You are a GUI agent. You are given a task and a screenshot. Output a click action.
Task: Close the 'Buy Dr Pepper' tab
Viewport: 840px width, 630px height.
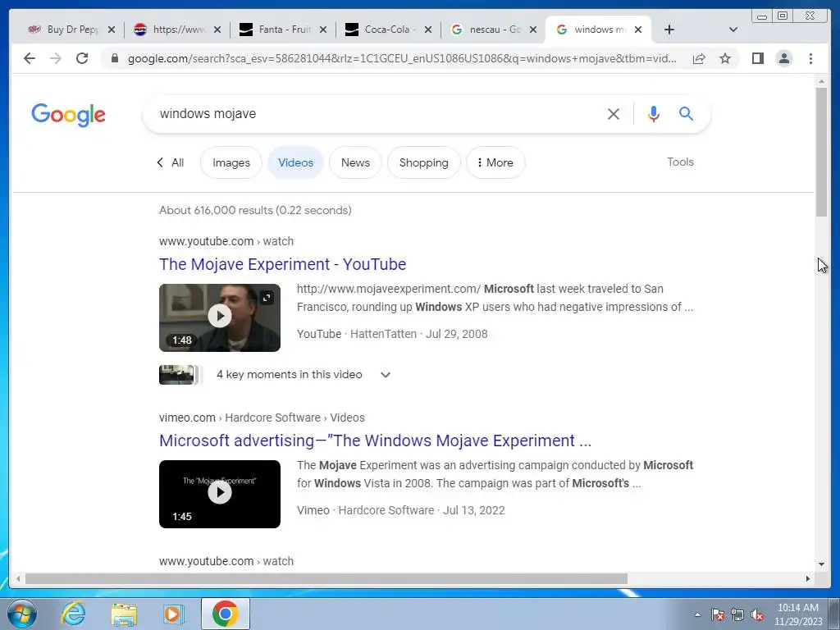pos(112,30)
